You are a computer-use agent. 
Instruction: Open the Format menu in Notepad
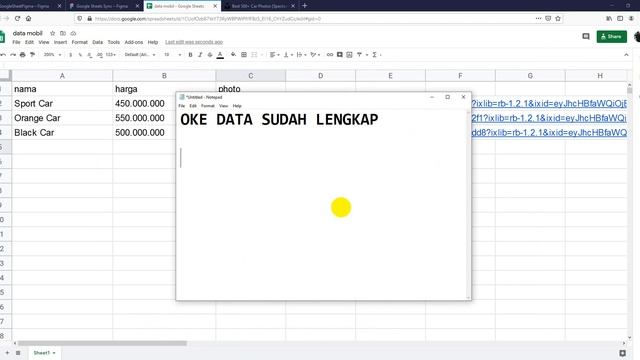208,106
